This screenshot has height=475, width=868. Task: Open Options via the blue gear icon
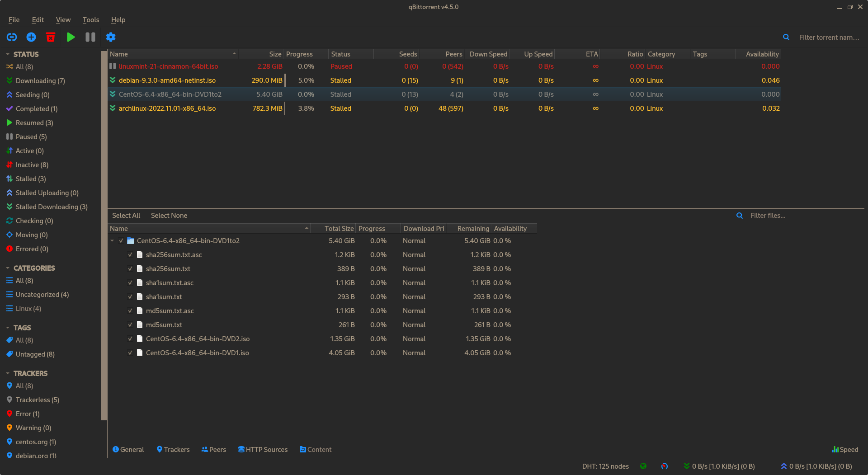[111, 37]
